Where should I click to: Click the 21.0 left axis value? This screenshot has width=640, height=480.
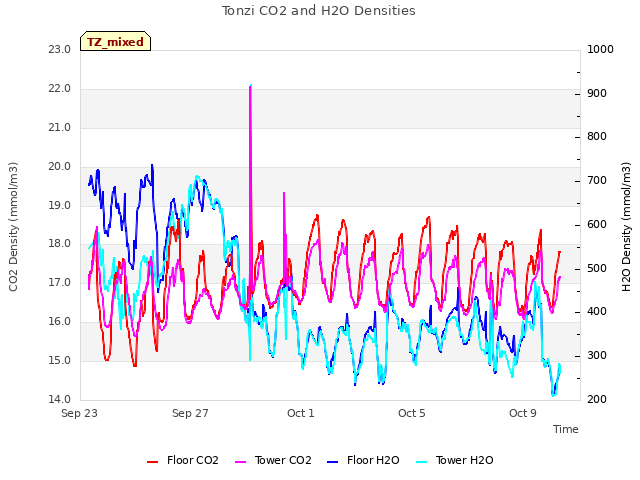pyautogui.click(x=60, y=128)
